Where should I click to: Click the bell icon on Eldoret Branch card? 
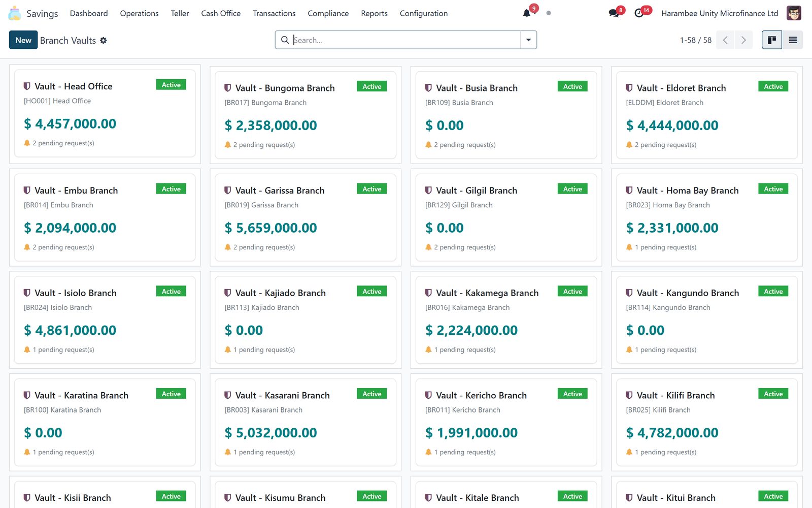coord(629,145)
